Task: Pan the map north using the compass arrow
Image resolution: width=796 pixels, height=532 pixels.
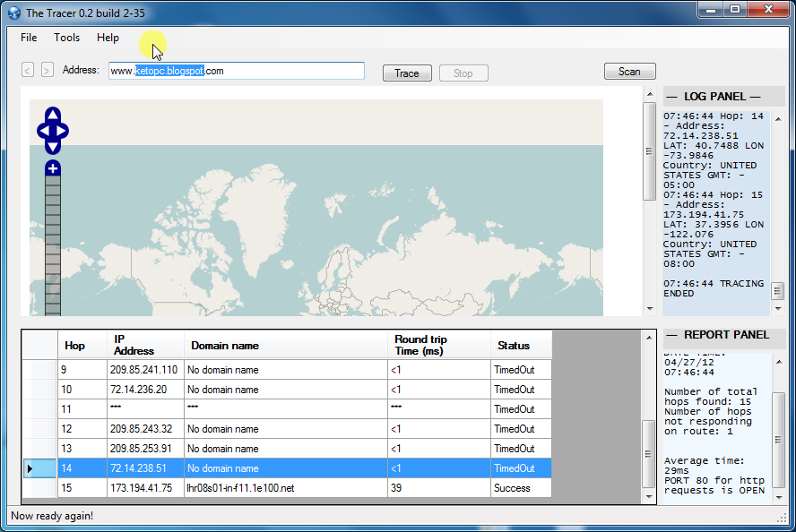Action: 52,115
